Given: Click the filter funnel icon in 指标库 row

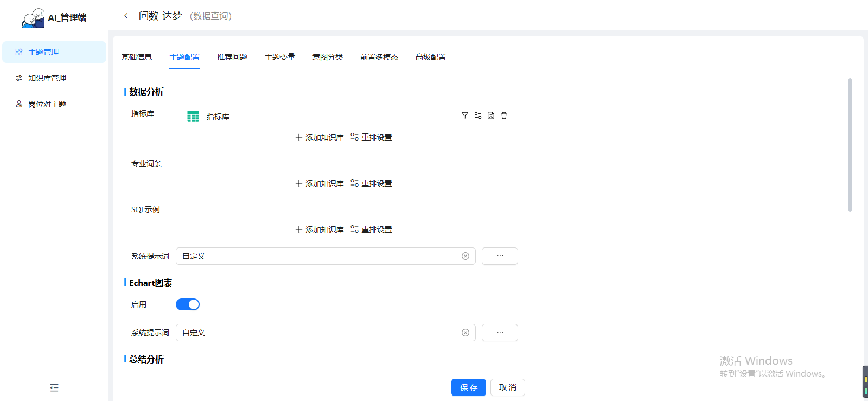Looking at the screenshot, I should tap(465, 116).
